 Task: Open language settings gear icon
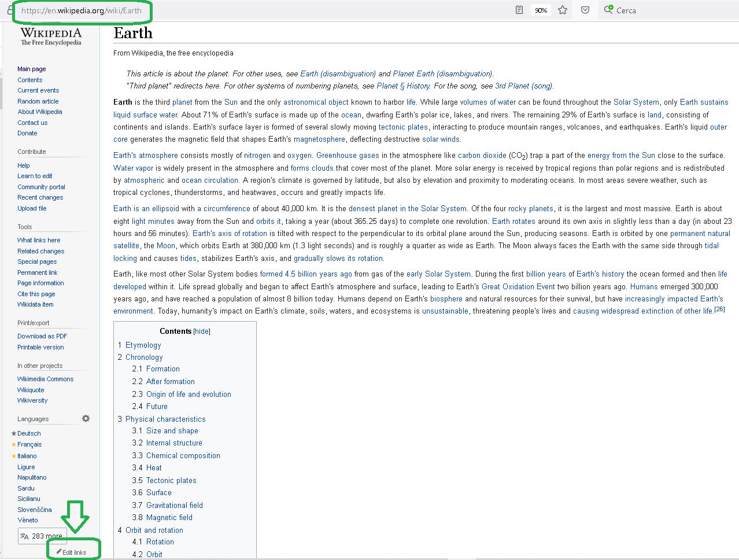(x=86, y=418)
